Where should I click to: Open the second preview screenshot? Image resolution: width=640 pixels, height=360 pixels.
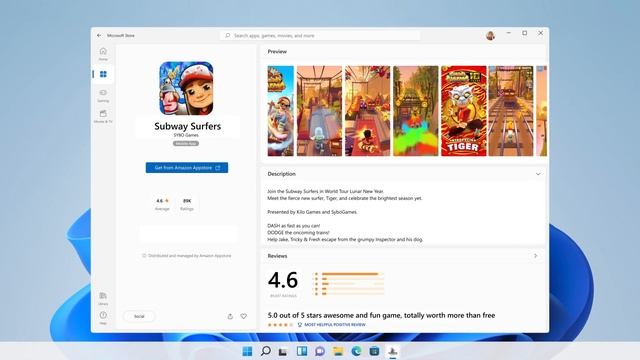[319, 111]
